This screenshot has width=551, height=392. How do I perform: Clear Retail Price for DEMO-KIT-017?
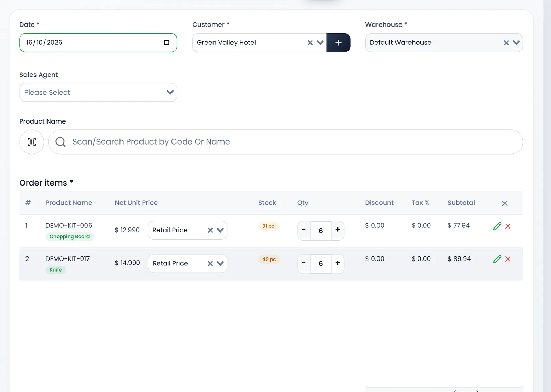click(x=210, y=264)
